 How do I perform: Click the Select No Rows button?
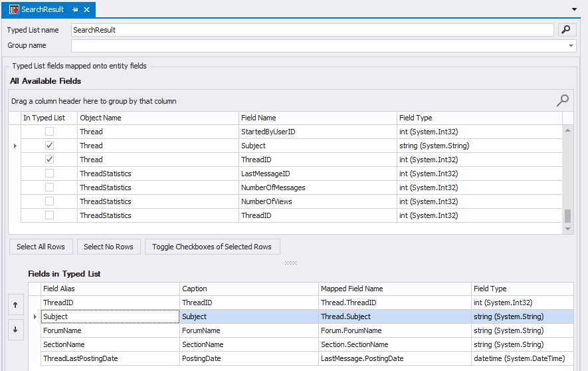[x=109, y=247]
